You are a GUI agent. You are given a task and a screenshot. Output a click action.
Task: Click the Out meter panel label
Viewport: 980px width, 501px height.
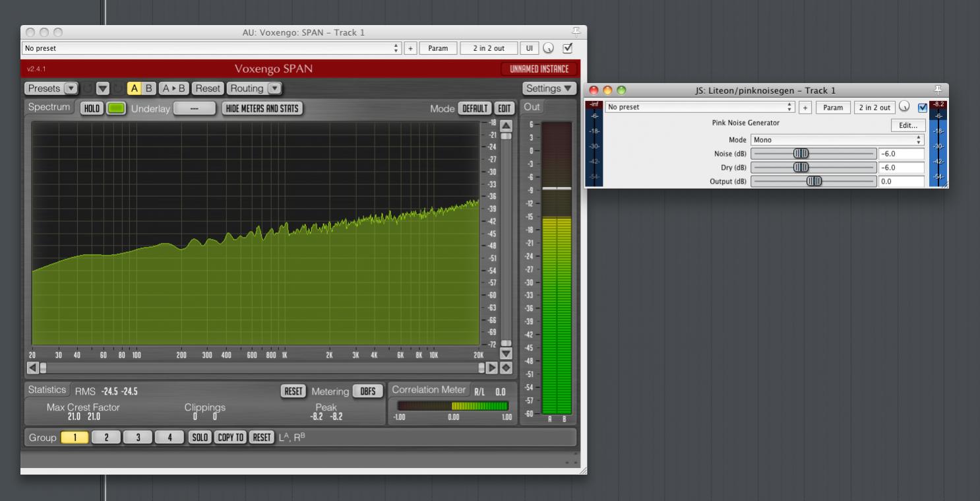[532, 107]
